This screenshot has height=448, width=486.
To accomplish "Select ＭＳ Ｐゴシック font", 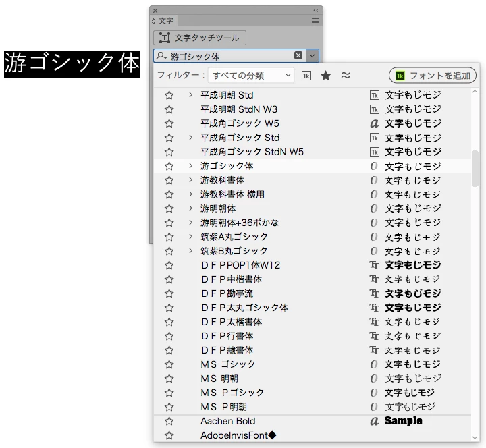I will click(x=232, y=393).
